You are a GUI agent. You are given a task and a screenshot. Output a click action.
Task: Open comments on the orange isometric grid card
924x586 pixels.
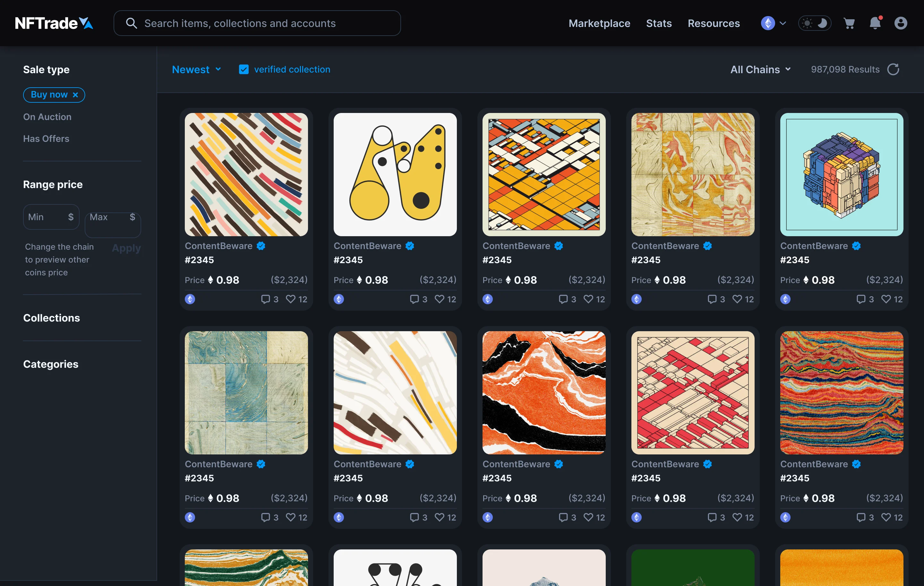point(563,299)
